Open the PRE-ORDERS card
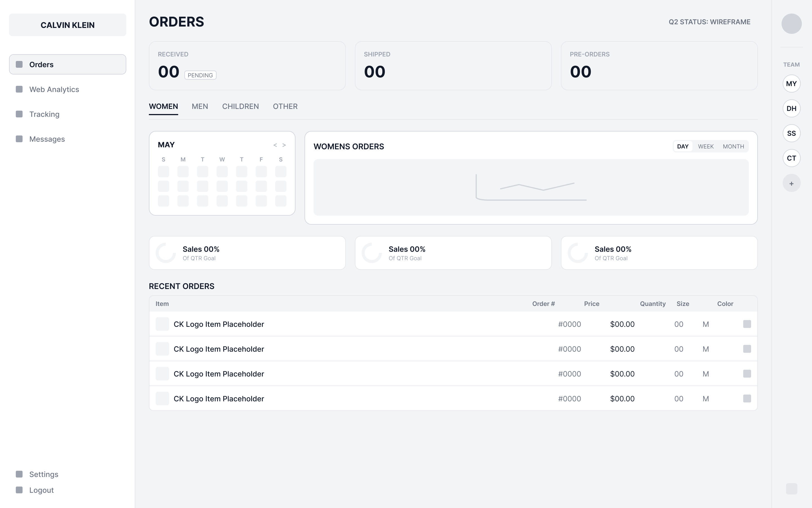This screenshot has height=508, width=812. 659,65
